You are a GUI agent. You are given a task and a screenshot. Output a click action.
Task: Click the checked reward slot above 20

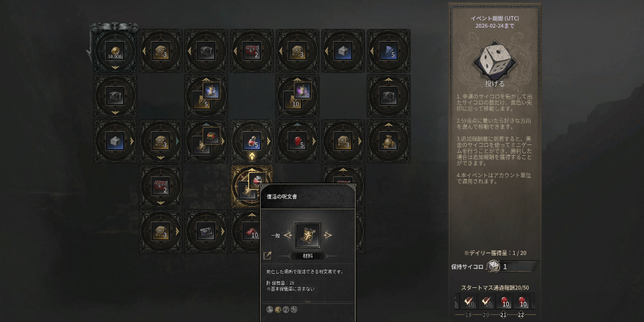click(x=486, y=303)
